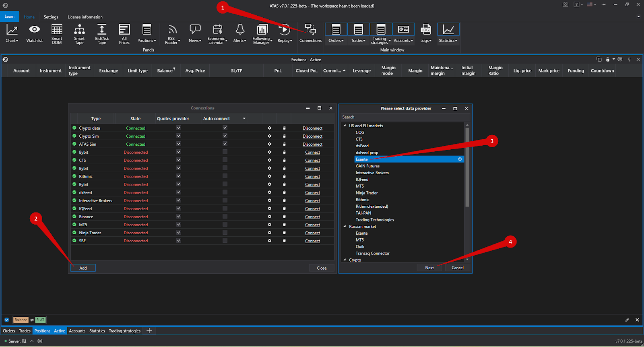Click Connect link for dxFeed
The width and height of the screenshot is (644, 347).
click(313, 192)
